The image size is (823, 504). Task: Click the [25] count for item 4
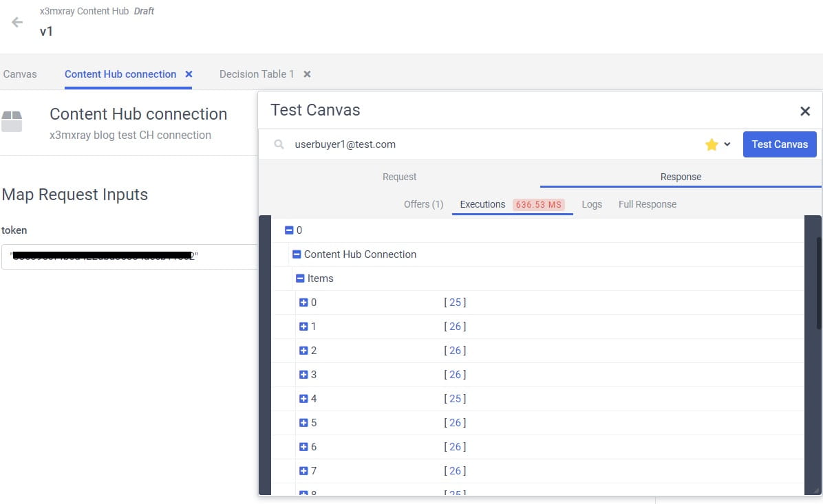pyautogui.click(x=455, y=399)
